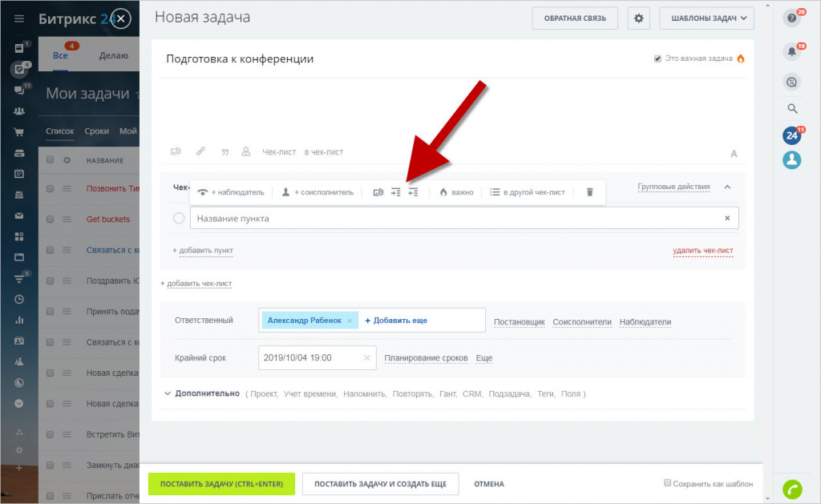Expand the 'Дополнительно' section
This screenshot has height=504, width=821.
[x=202, y=393]
